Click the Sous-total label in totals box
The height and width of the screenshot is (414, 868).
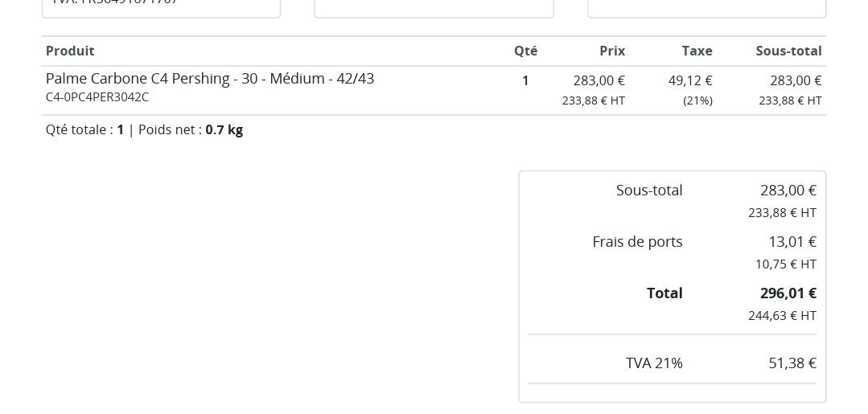click(x=648, y=191)
